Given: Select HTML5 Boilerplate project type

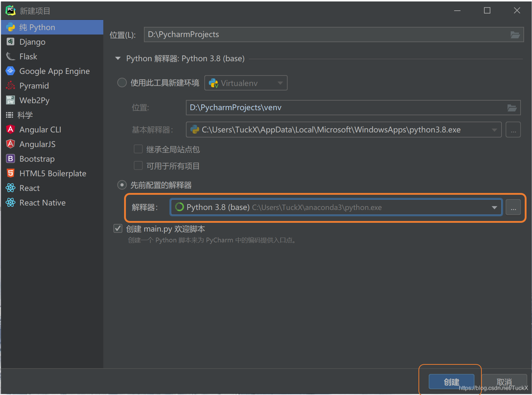Looking at the screenshot, I should click(52, 173).
